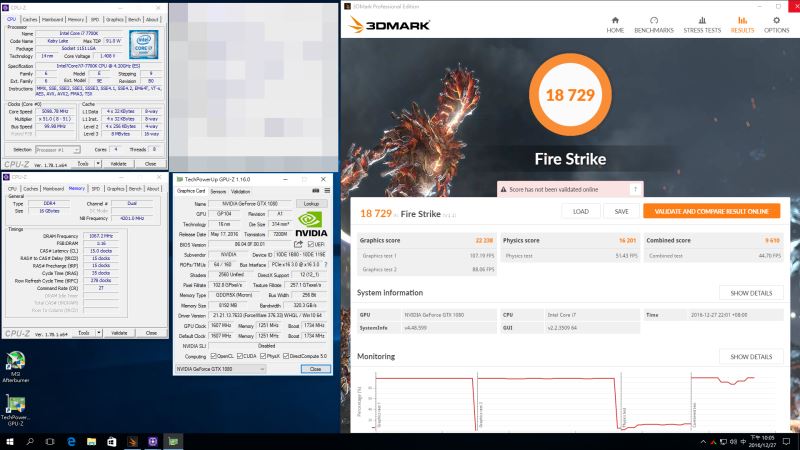Open 3DMark OPTIONS gear
This screenshot has height=450, width=800.
tap(776, 24)
